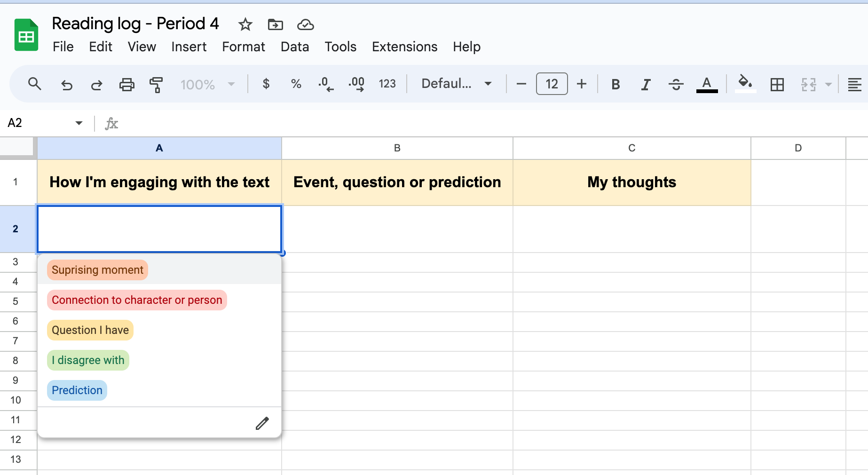Toggle bold formatting

[x=615, y=85]
